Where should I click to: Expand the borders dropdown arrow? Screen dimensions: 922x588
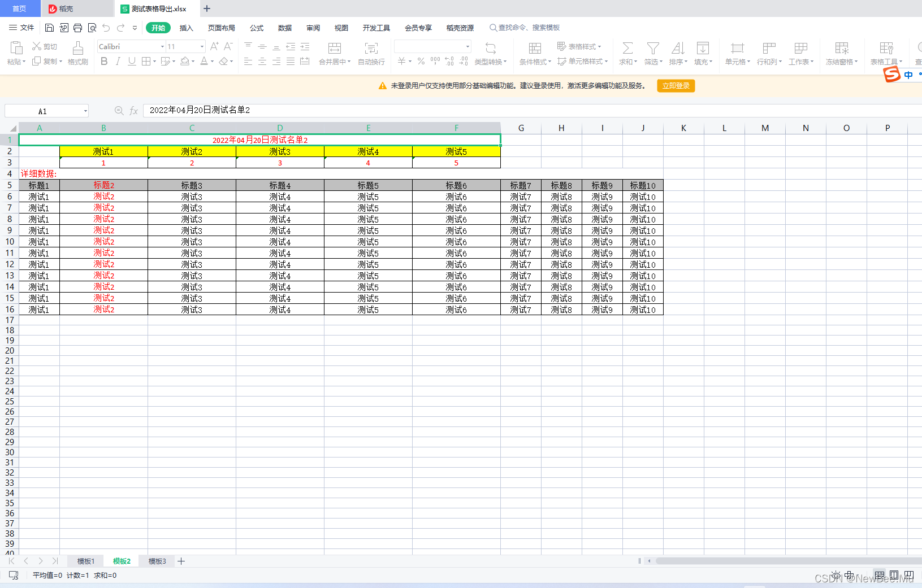pyautogui.click(x=154, y=62)
